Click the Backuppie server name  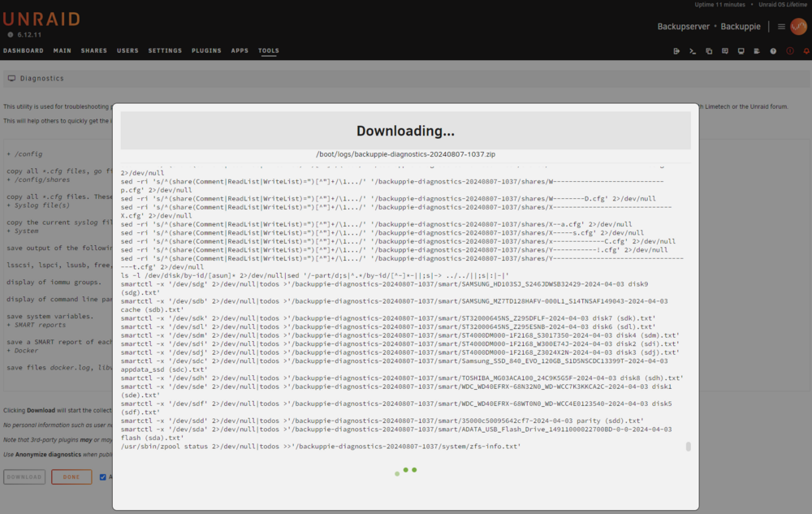741,27
